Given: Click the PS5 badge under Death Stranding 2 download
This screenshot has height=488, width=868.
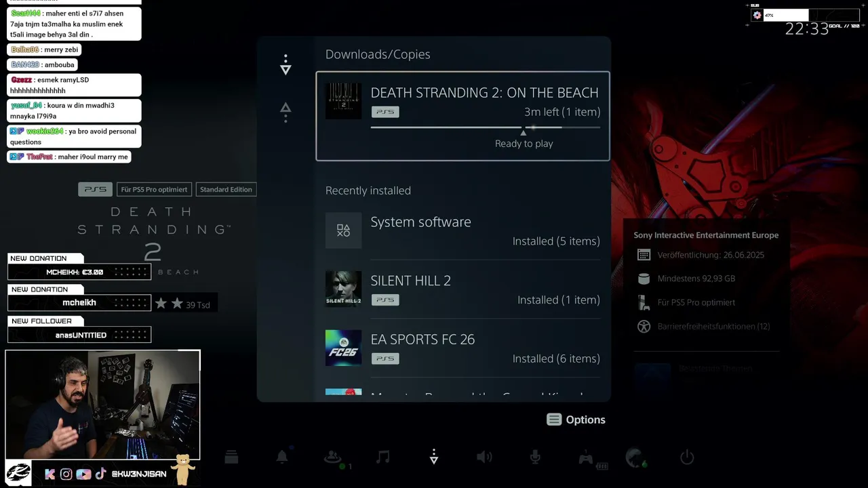Looking at the screenshot, I should [x=385, y=112].
